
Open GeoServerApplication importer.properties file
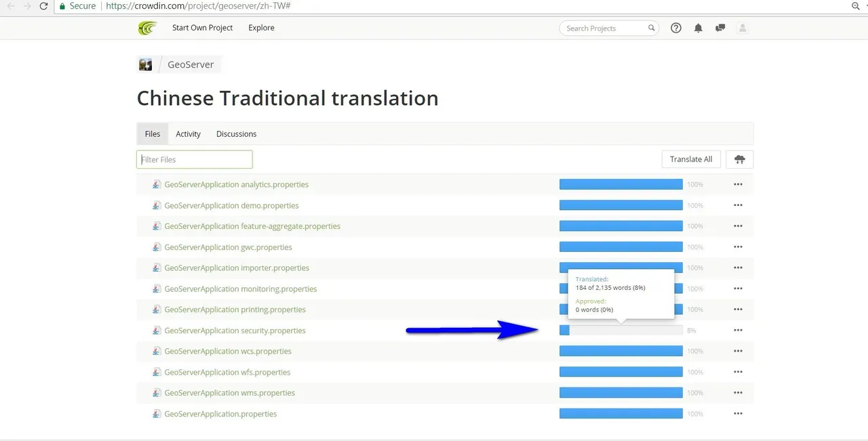(237, 268)
